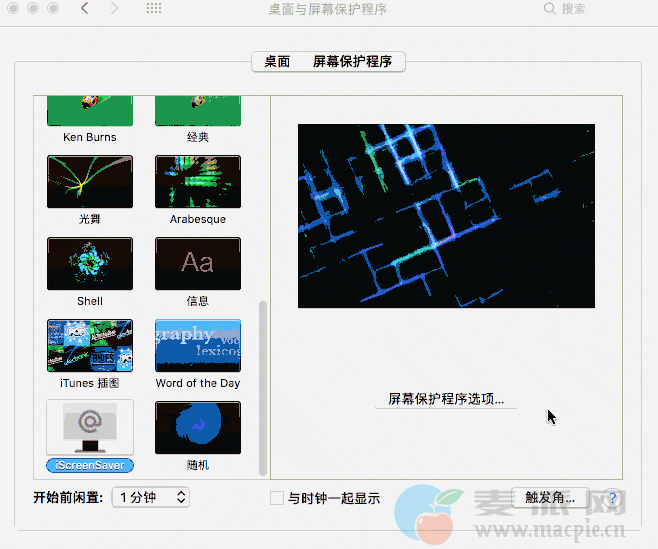The height and width of the screenshot is (549, 658).
Task: Select the 随机 screensaver thumbnail
Action: coord(198,427)
